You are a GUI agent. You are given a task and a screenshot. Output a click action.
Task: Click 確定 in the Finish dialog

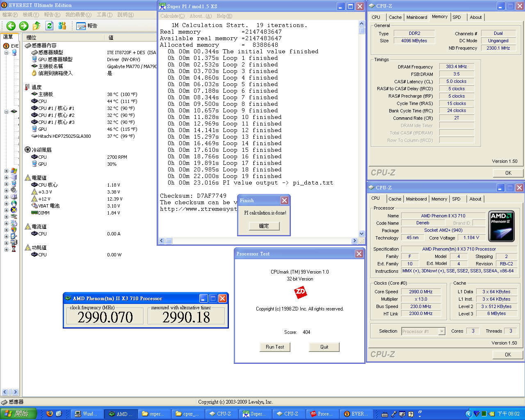click(264, 226)
